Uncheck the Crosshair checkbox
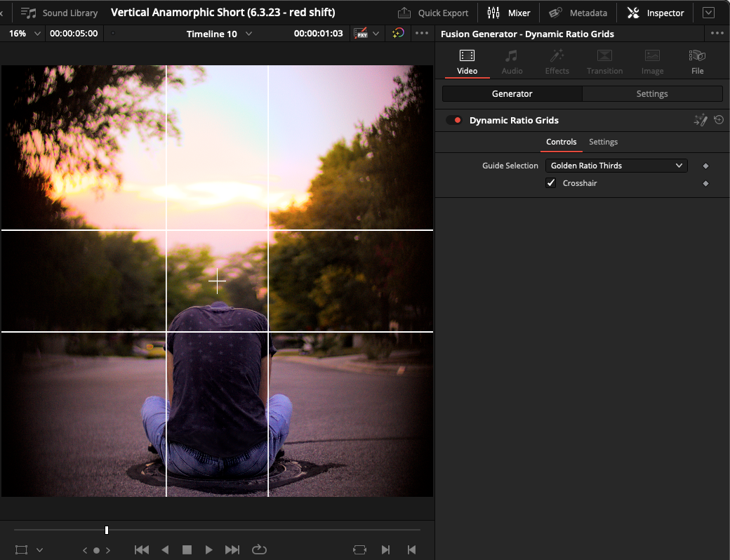The height and width of the screenshot is (560, 730). click(x=551, y=183)
